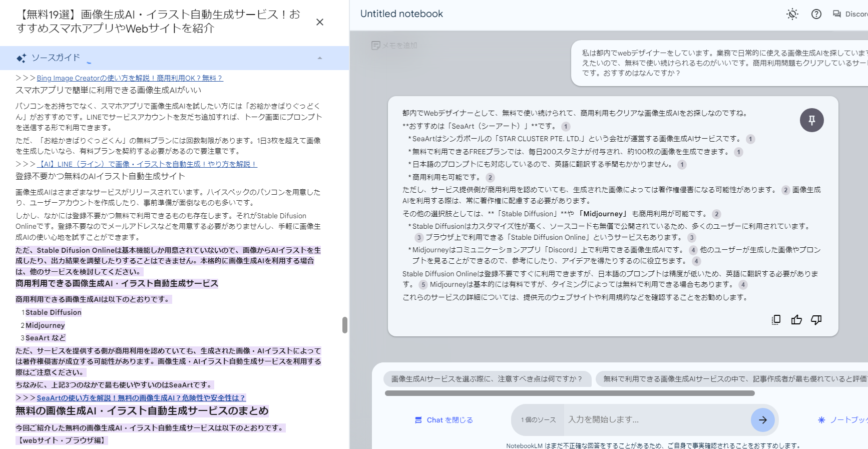Open link Bing Image Creatorの使い方を解説

pos(130,78)
